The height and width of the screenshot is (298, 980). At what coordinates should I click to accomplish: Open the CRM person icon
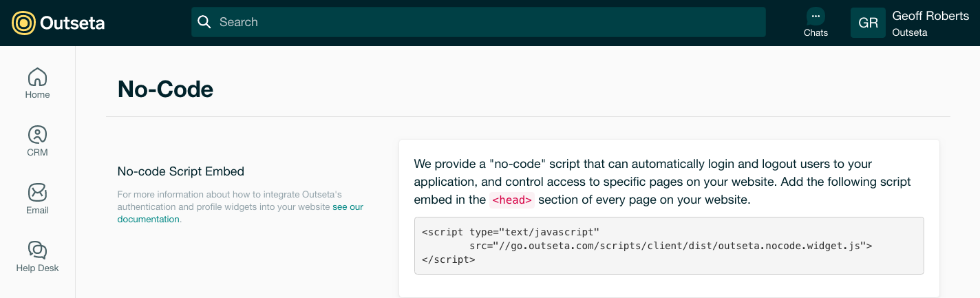click(37, 134)
